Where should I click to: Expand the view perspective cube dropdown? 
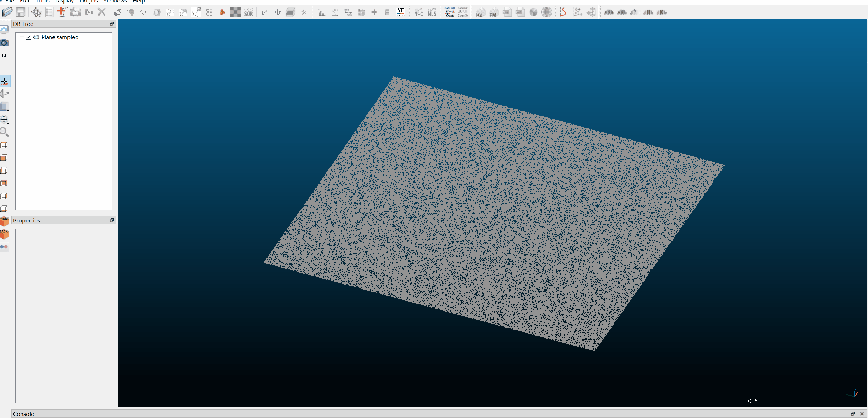pyautogui.click(x=8, y=110)
